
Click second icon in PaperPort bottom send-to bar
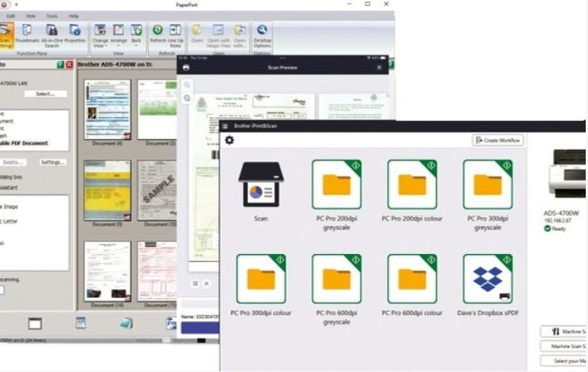click(81, 323)
